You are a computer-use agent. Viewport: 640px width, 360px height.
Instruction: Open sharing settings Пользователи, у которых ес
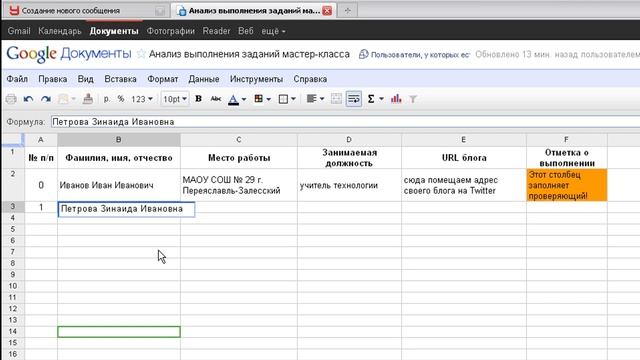tap(414, 55)
